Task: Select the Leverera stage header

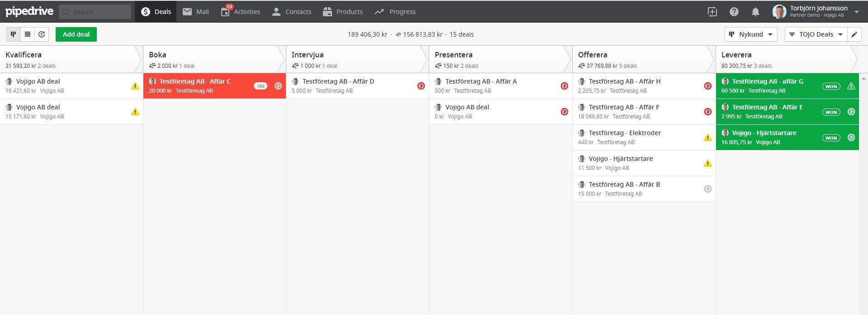Action: point(787,59)
